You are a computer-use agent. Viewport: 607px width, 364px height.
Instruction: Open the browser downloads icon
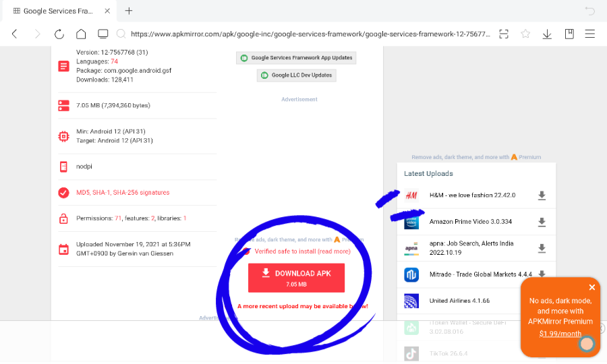(x=547, y=34)
